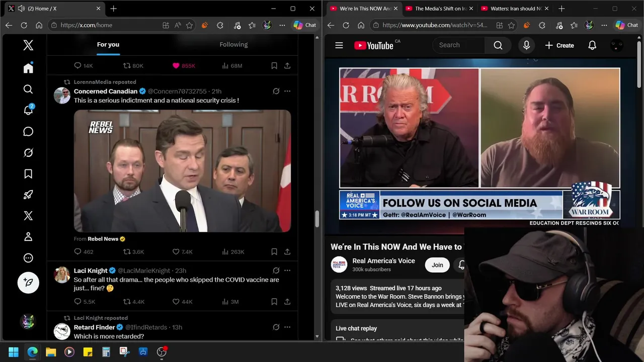Favorite x.com page with star icon
This screenshot has height=362, width=644.
point(190,25)
